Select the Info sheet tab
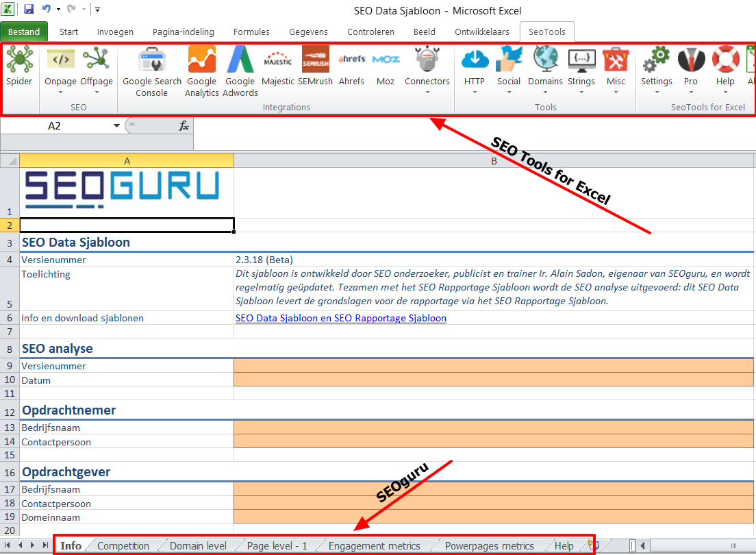This screenshot has height=555, width=756. tap(71, 546)
